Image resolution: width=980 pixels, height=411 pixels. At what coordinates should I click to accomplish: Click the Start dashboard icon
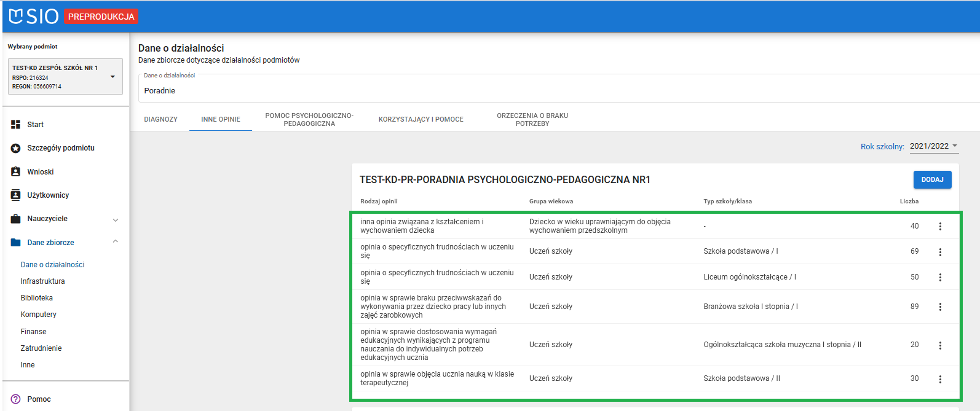pos(16,125)
